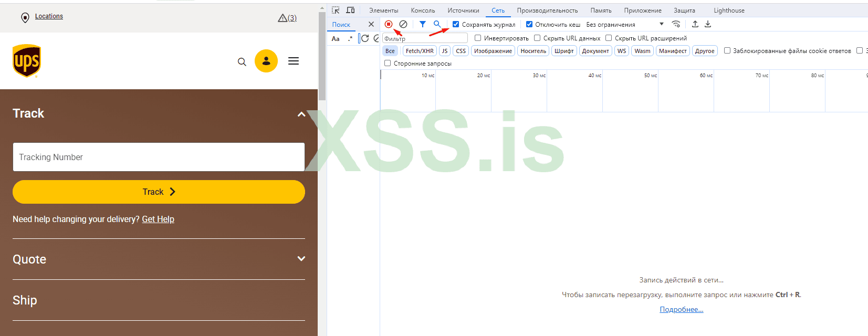Open the Locations link
Image resolution: width=868 pixels, height=336 pixels.
(49, 16)
